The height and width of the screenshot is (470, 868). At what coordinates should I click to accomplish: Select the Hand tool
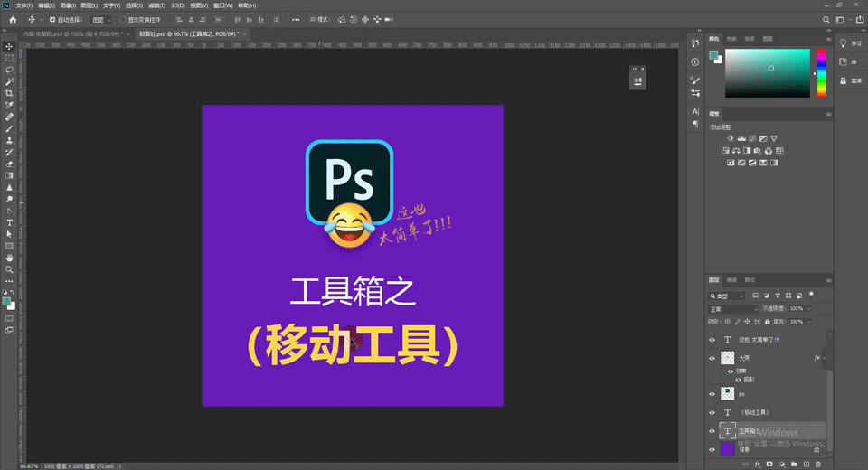(x=10, y=258)
